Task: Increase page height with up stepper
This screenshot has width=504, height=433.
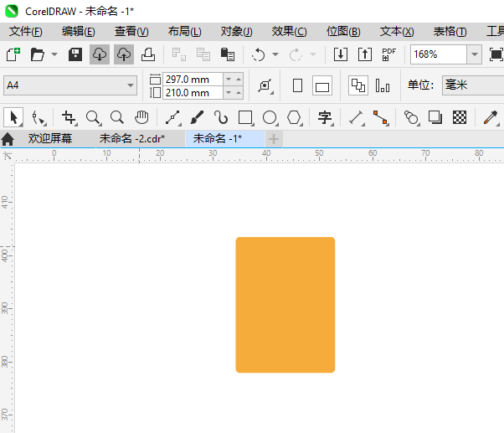Action: point(239,93)
